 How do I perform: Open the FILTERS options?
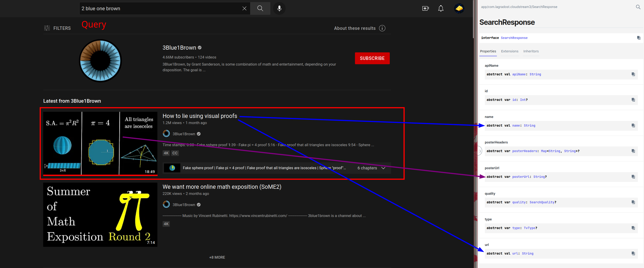57,28
